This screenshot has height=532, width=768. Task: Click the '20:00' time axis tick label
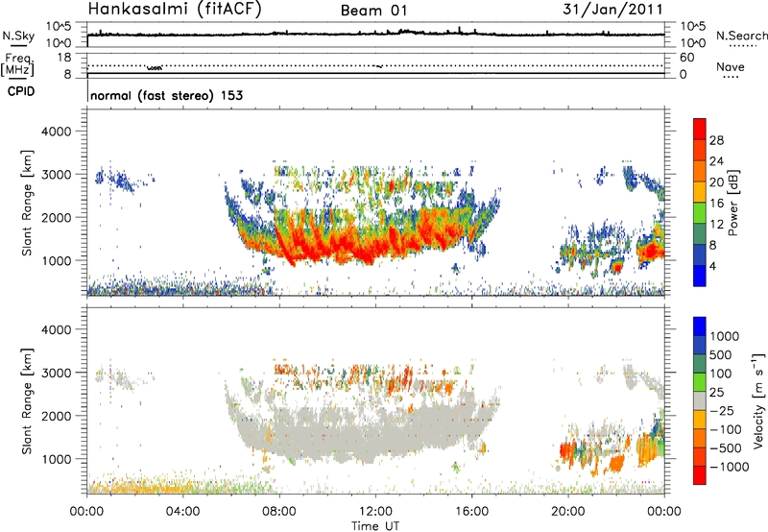[x=568, y=512]
